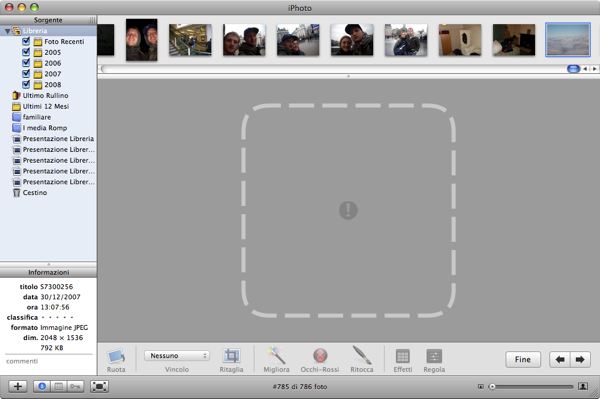Open the familiare album
This screenshot has width=600, height=399.
pyautogui.click(x=36, y=117)
